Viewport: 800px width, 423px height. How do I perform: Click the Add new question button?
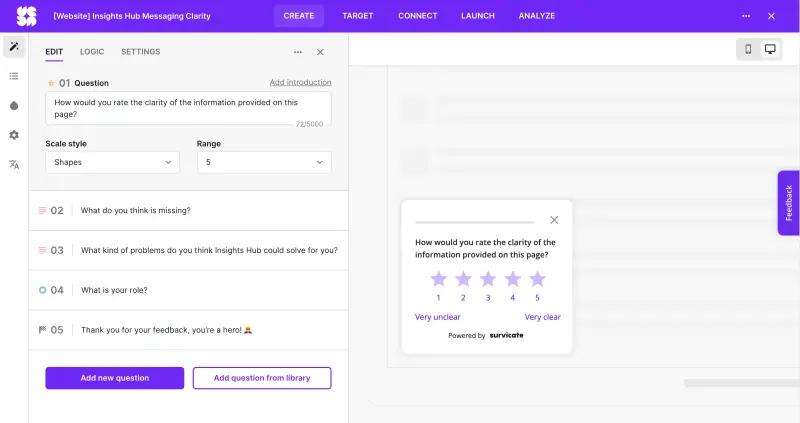coord(115,378)
